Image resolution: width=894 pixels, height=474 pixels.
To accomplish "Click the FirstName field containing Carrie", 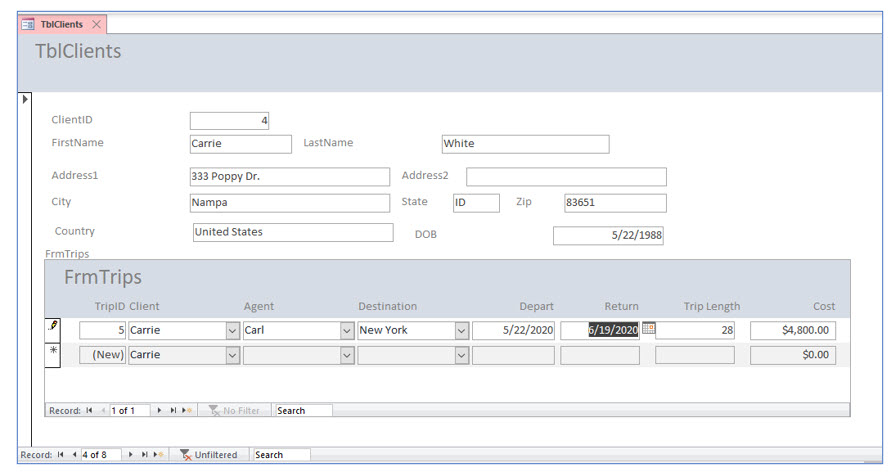I will pos(241,144).
